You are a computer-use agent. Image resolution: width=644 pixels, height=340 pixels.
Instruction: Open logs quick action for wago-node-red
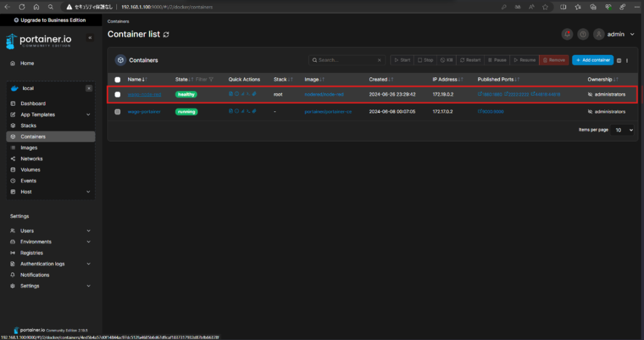pyautogui.click(x=231, y=94)
